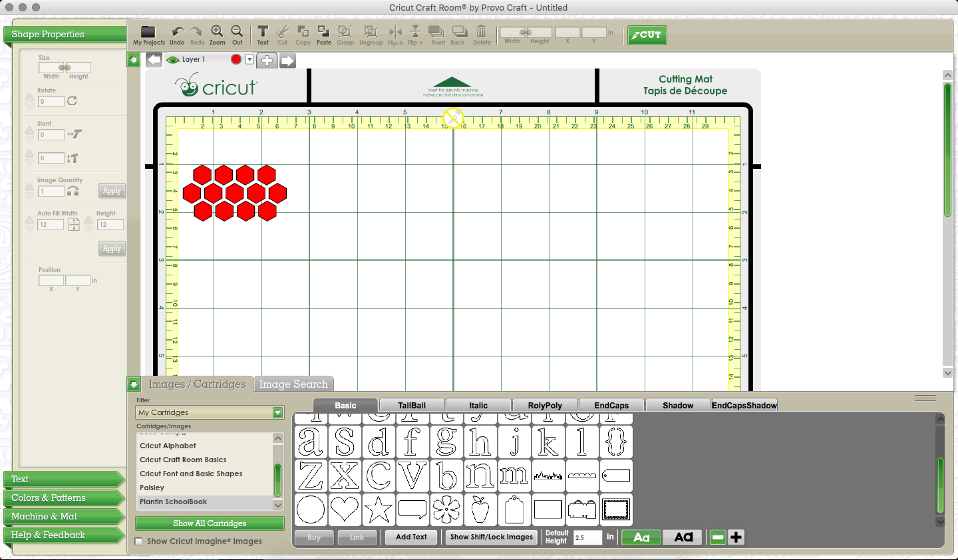
Task: Open the Text panel
Action: pos(64,479)
